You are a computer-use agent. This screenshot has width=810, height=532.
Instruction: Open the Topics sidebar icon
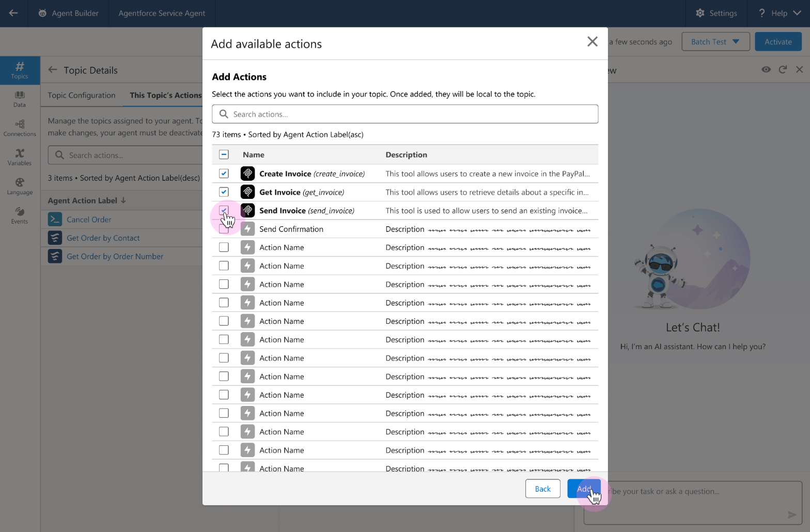click(20, 70)
